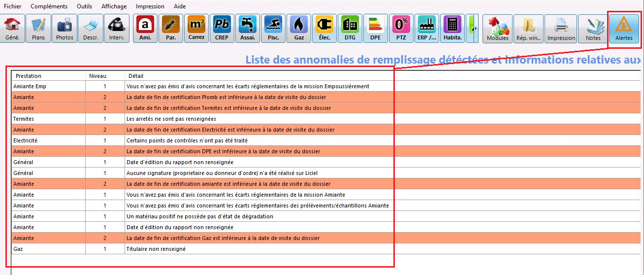Open the PTZ 0% loan module

pyautogui.click(x=401, y=28)
